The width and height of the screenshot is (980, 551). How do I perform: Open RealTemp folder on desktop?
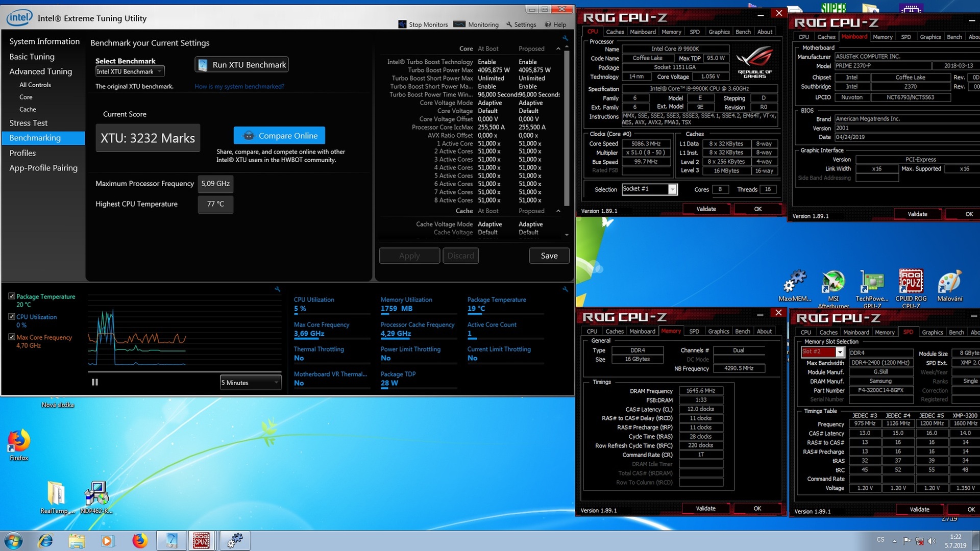tap(57, 497)
